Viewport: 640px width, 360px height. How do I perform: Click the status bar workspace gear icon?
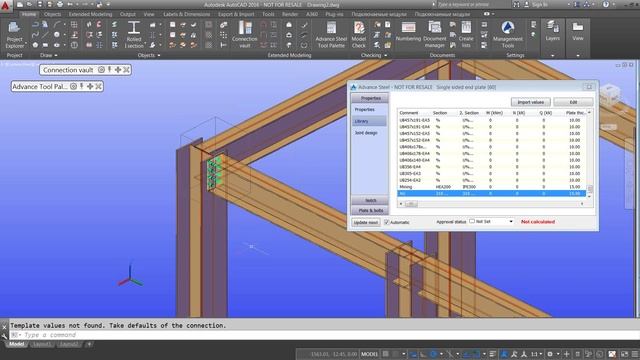click(x=550, y=354)
